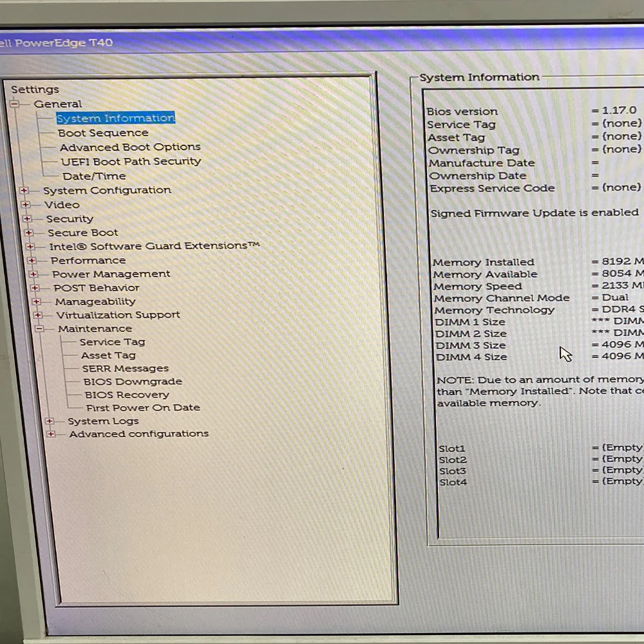Expand the Virtualization Support section
This screenshot has height=644, width=644.
click(x=38, y=315)
